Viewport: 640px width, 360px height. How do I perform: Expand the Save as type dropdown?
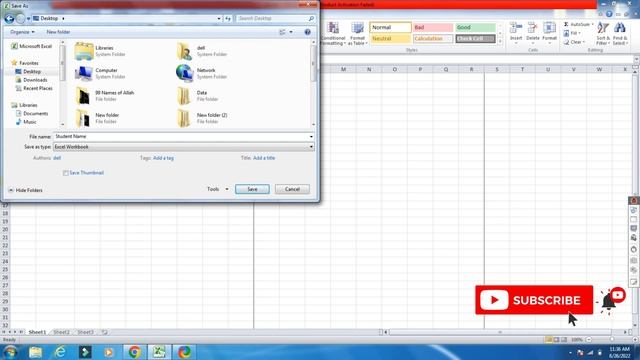[x=311, y=147]
